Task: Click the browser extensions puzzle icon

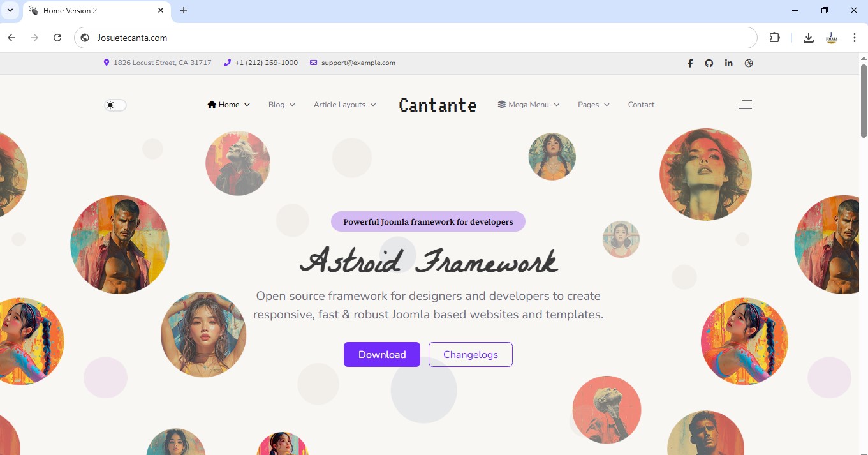Action: click(774, 38)
